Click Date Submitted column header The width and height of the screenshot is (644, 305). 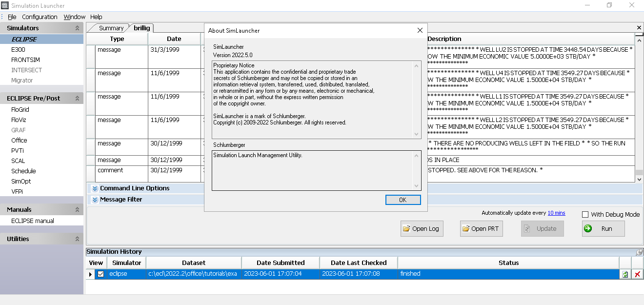281,263
